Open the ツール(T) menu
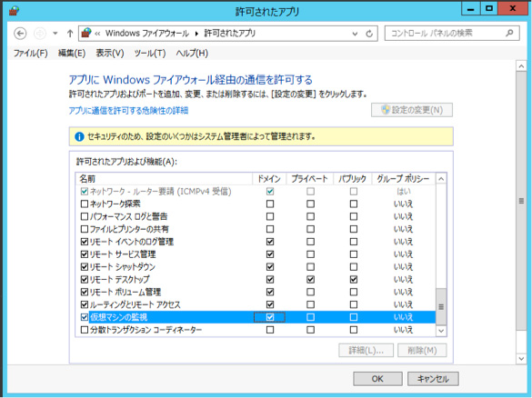Screen dimensions: 532x398 click(150, 54)
